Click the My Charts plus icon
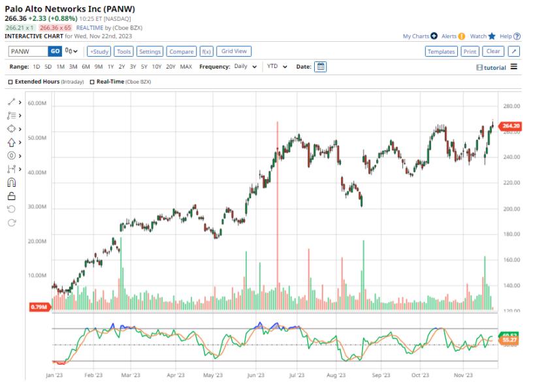 [434, 36]
